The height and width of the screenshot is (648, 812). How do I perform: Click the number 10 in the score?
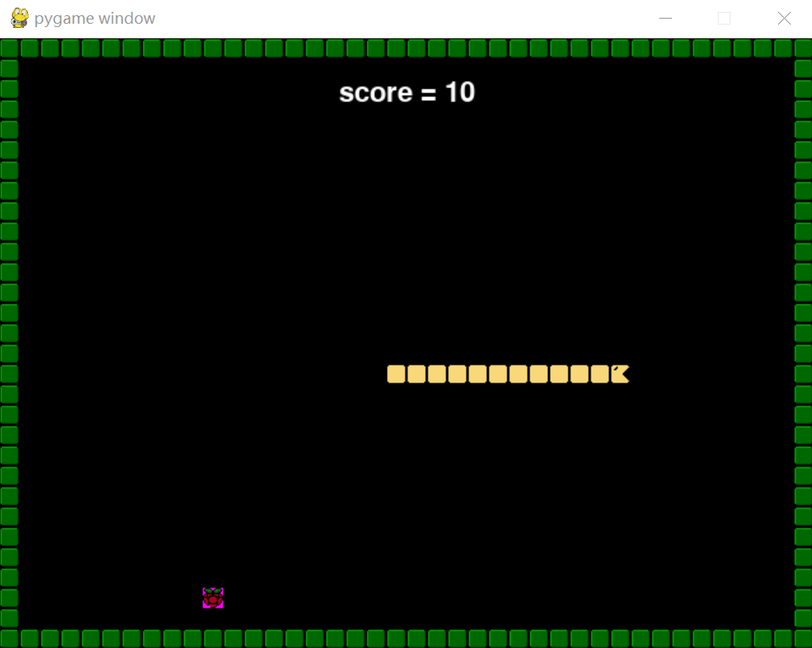click(460, 92)
